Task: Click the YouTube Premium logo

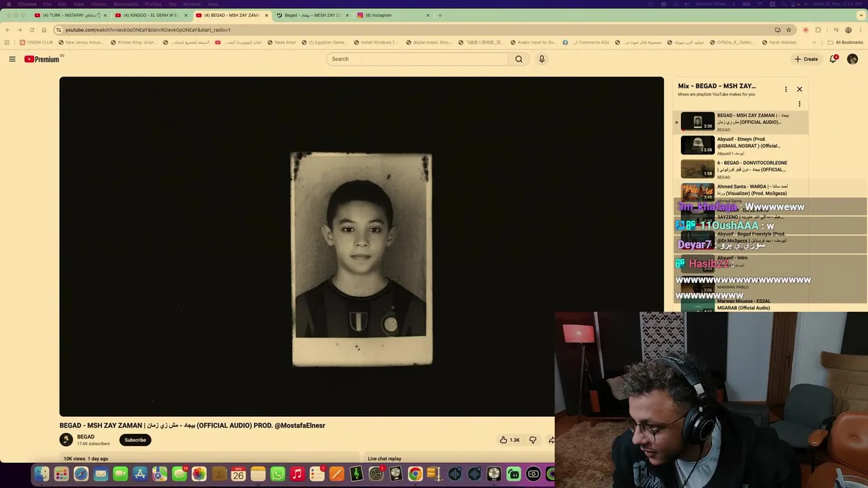Action: click(42, 59)
